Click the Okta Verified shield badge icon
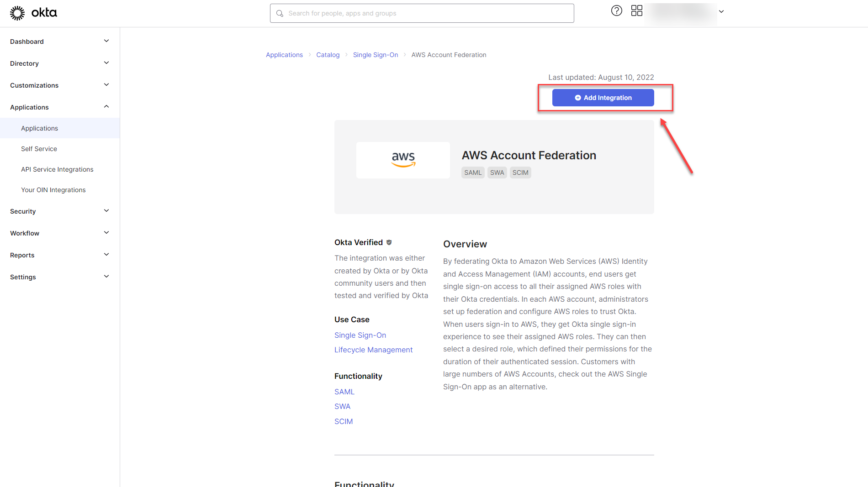 [389, 242]
